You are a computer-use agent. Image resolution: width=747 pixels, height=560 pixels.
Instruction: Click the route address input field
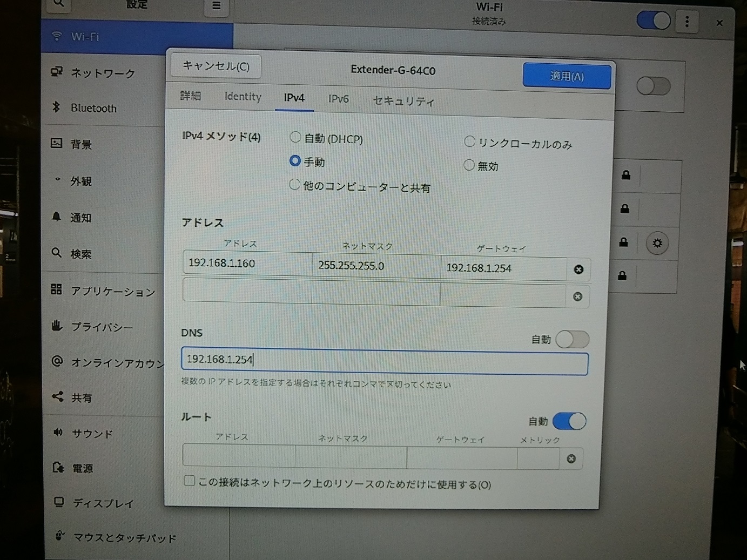coord(239,455)
